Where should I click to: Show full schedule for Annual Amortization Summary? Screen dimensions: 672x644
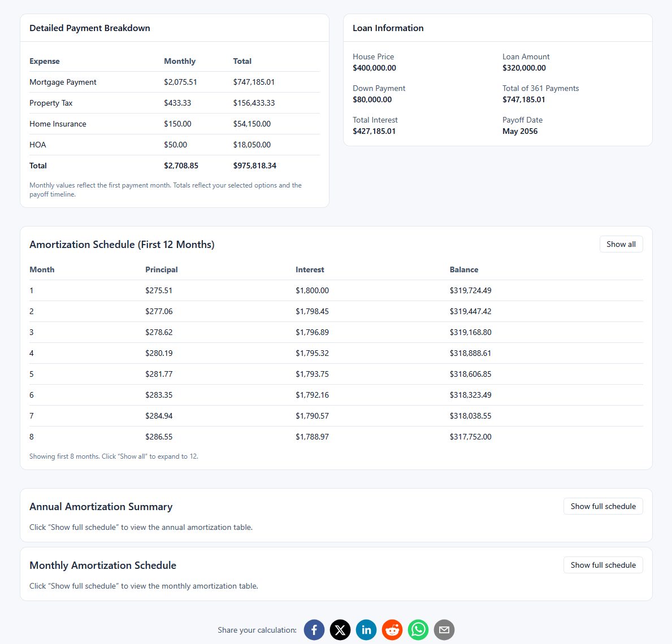(602, 506)
